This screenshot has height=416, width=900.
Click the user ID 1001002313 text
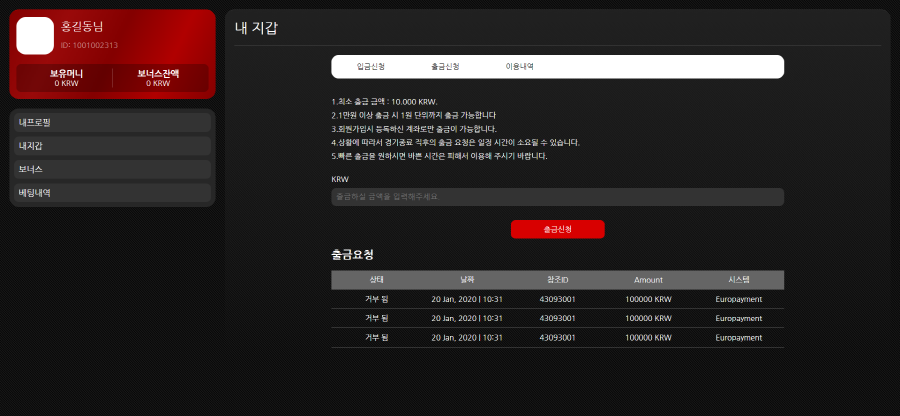[89, 45]
